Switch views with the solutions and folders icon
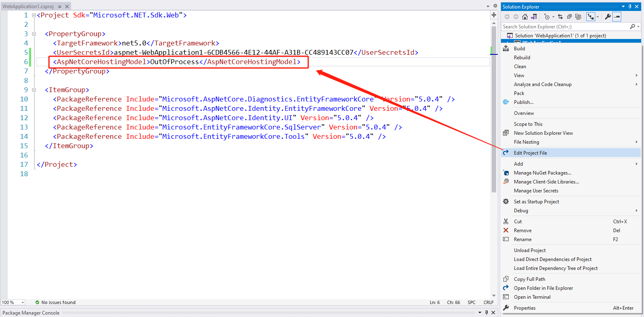644x317 pixels. click(x=534, y=17)
